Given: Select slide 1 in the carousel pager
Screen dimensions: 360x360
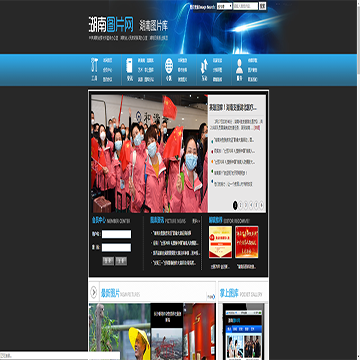Looking at the screenshot, I should (235, 205).
